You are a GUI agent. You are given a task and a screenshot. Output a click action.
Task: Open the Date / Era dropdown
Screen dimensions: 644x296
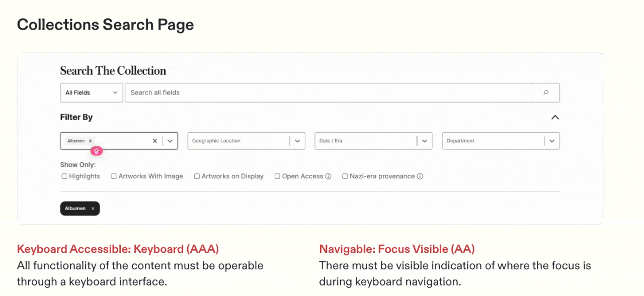425,141
